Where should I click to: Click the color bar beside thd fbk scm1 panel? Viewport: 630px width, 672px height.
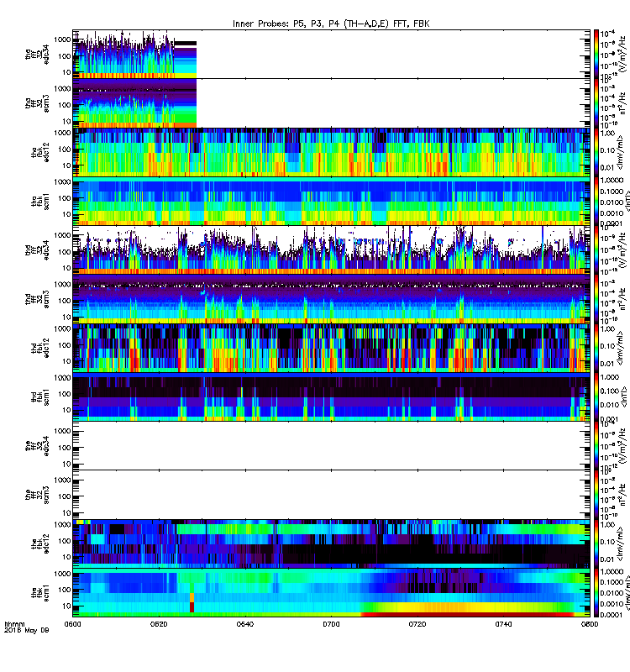coord(596,396)
